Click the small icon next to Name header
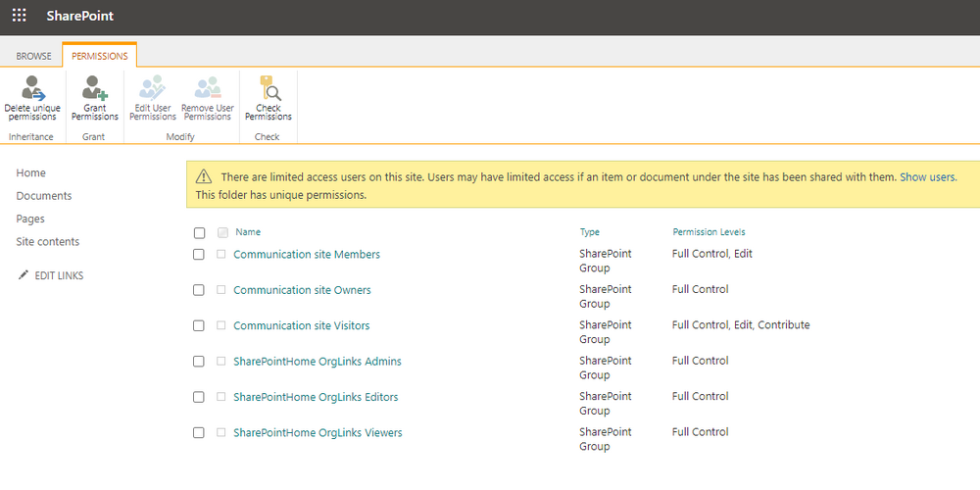This screenshot has width=980, height=490. click(222, 233)
